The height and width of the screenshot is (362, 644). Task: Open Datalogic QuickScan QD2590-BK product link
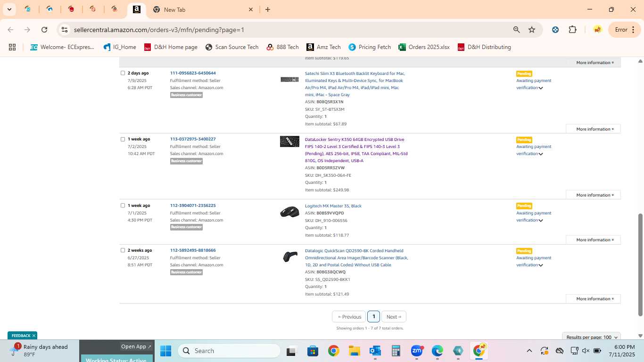click(356, 258)
